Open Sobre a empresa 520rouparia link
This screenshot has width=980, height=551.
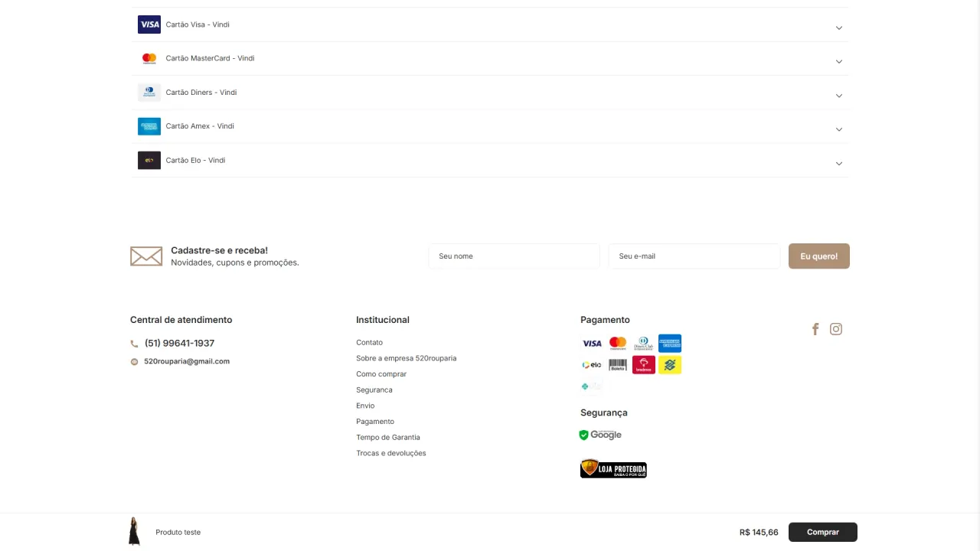406,358
